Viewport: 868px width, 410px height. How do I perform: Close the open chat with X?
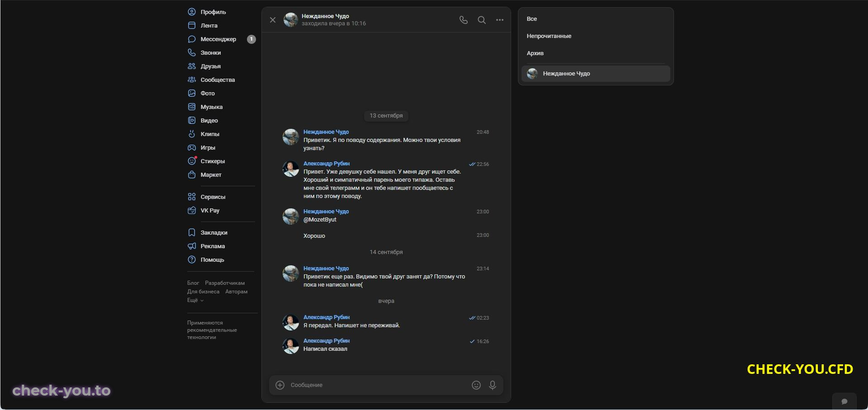pos(273,20)
